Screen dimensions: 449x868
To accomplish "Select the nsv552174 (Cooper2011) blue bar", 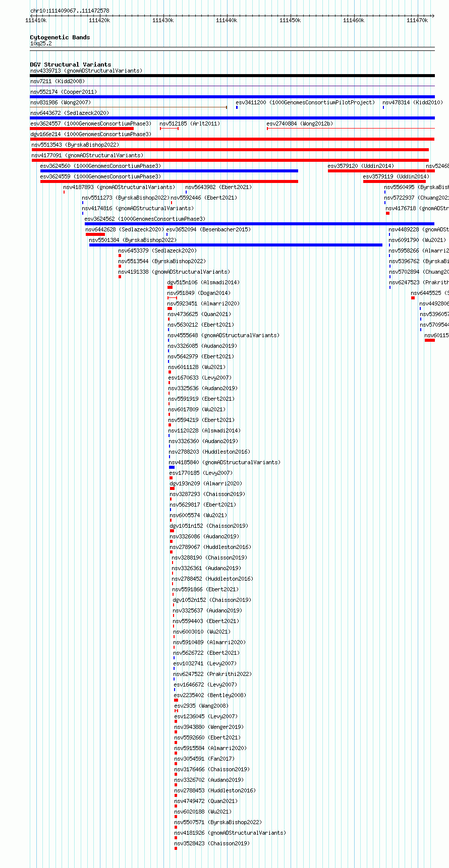I will (232, 97).
